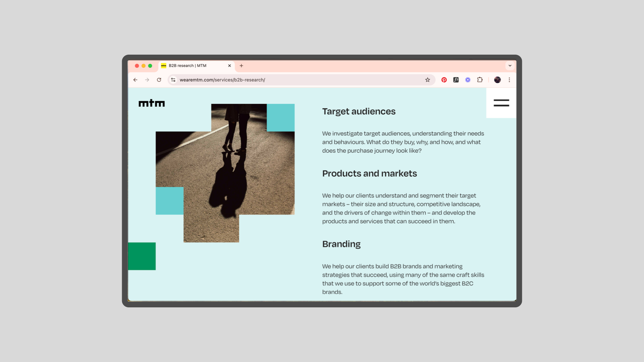The height and width of the screenshot is (362, 644).
Task: Open the fonts extension icon
Action: 456,80
